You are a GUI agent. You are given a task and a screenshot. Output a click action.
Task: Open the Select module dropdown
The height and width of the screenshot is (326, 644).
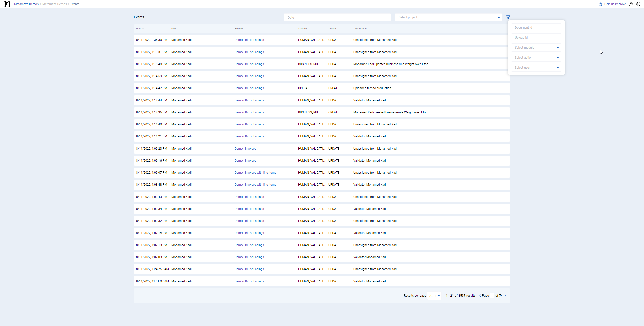point(536,48)
